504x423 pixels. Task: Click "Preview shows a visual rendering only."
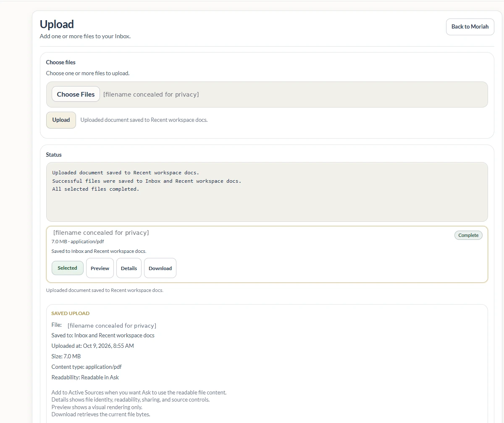click(x=97, y=407)
